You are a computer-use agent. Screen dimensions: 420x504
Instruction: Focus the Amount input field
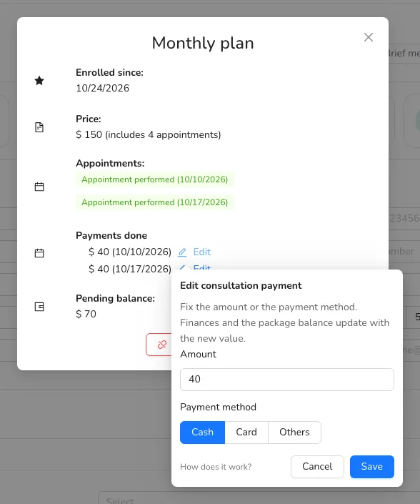pos(286,380)
